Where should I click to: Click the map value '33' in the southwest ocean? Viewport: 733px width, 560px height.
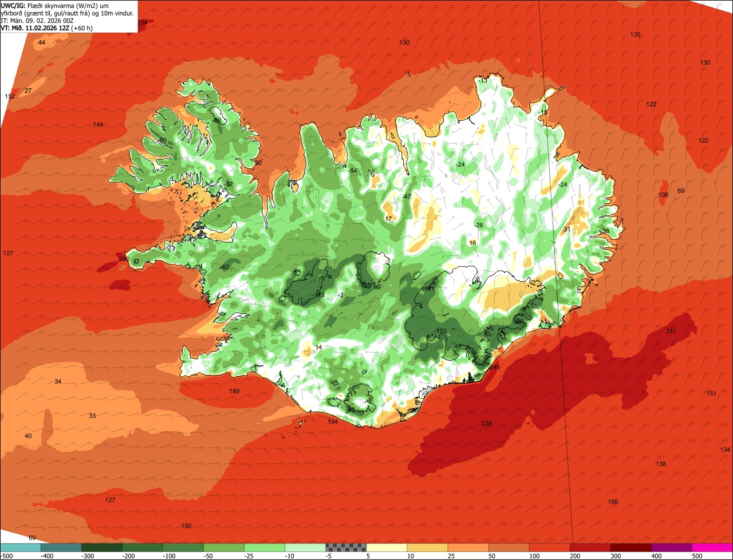pos(92,416)
